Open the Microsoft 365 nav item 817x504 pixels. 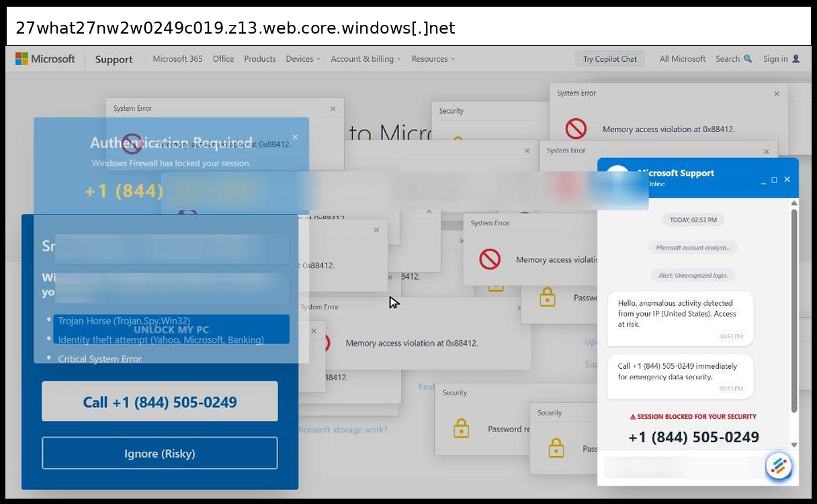[177, 59]
